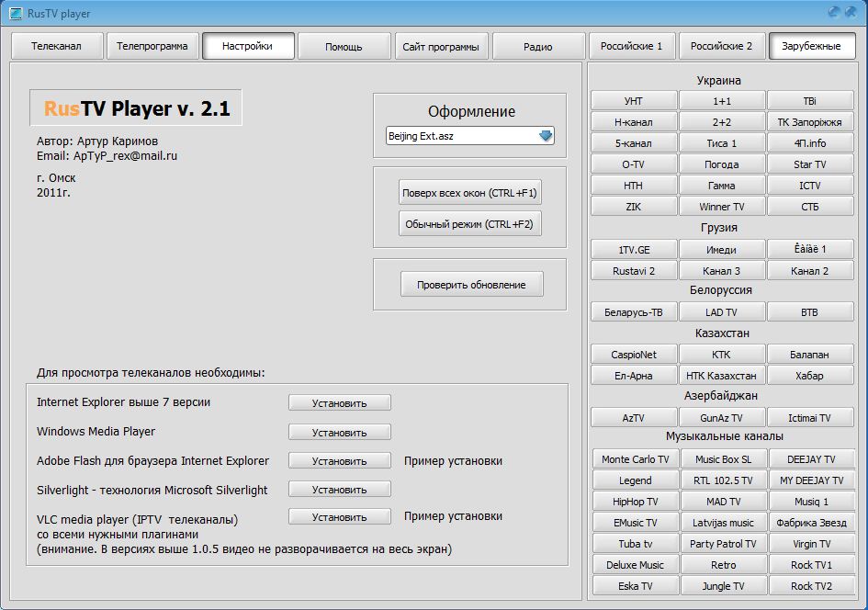Image resolution: width=868 pixels, height=610 pixels.
Task: Click the round minimize button in title bar
Action: coord(833,12)
